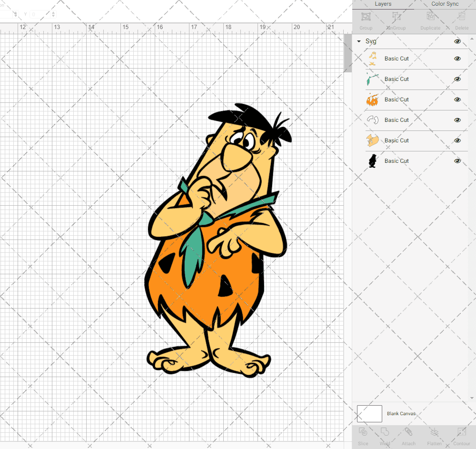Select the yellow highlights layer thumbnail
476x449 pixels.
(x=373, y=59)
